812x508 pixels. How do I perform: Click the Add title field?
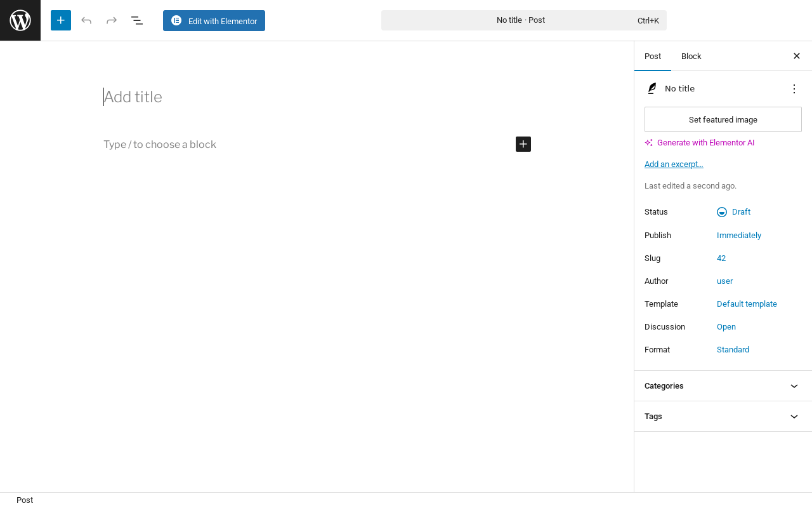(317, 97)
